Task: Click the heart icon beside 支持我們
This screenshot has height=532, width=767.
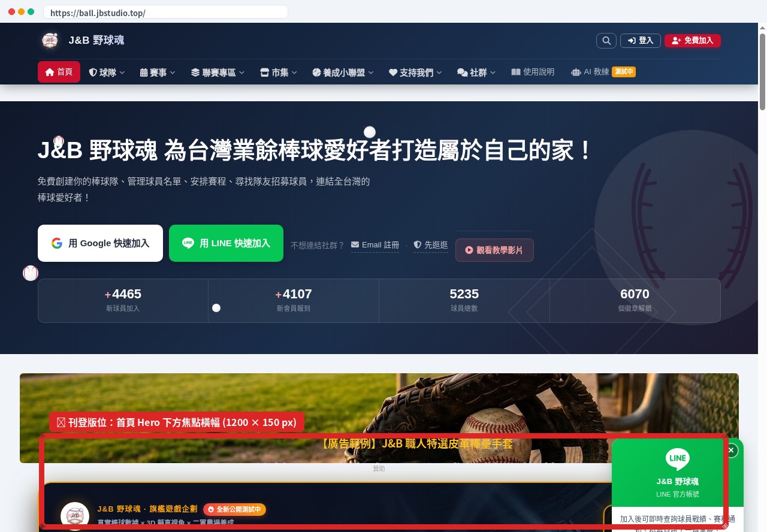Action: [393, 72]
